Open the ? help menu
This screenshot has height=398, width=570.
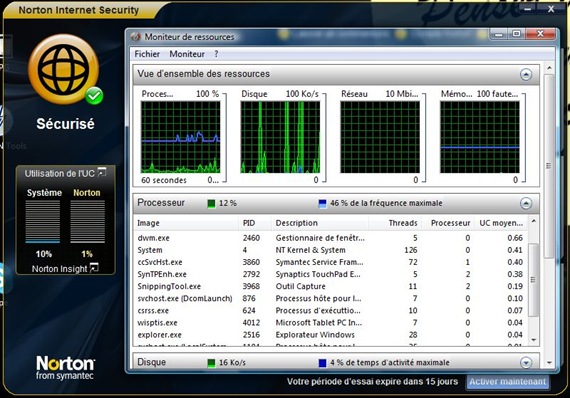(216, 54)
